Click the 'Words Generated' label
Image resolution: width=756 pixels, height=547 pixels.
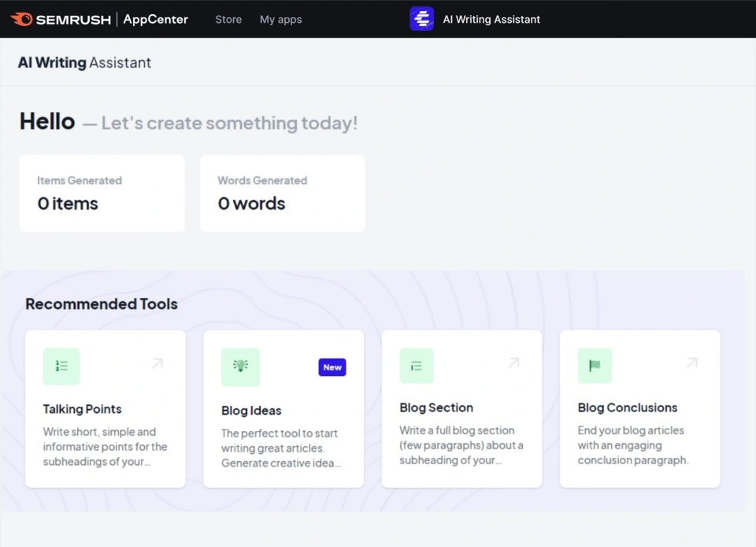coord(262,180)
